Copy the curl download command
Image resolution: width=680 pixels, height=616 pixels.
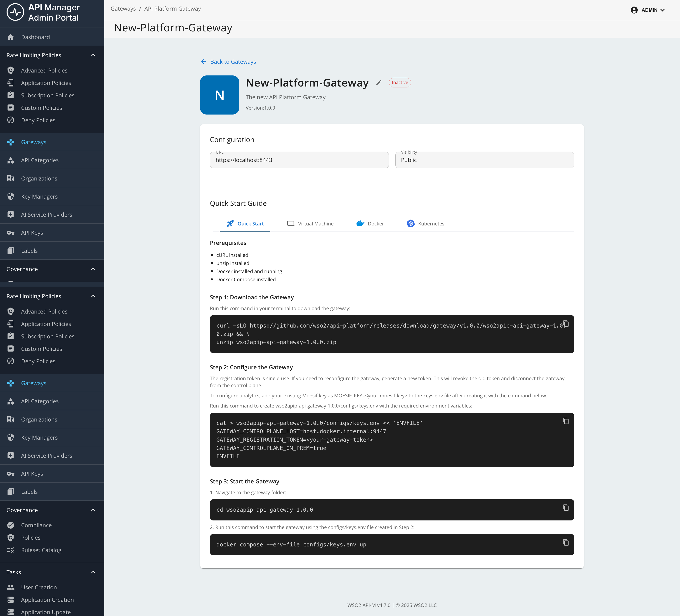[x=566, y=324]
